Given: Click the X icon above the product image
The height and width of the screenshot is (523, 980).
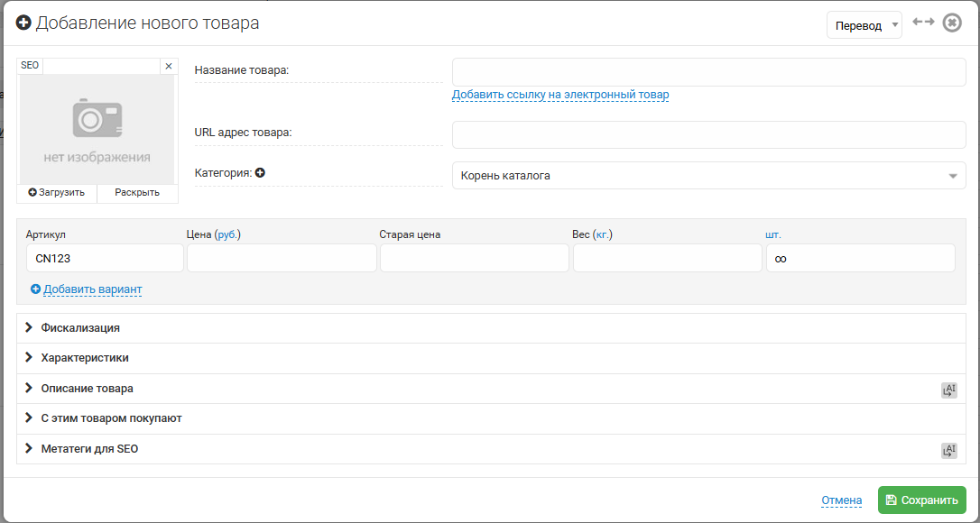Looking at the screenshot, I should tap(168, 66).
